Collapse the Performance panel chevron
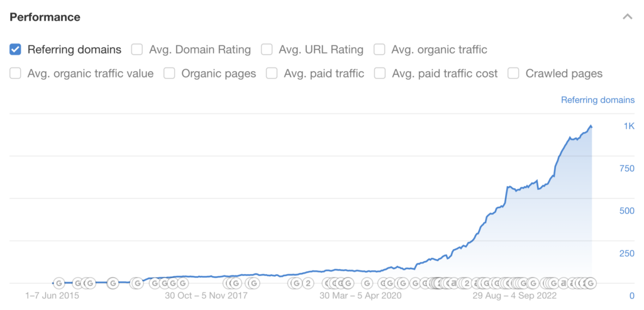 627,17
